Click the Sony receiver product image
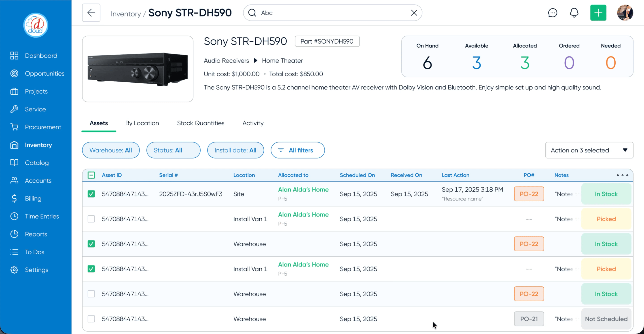This screenshot has height=334, width=644. tap(138, 69)
